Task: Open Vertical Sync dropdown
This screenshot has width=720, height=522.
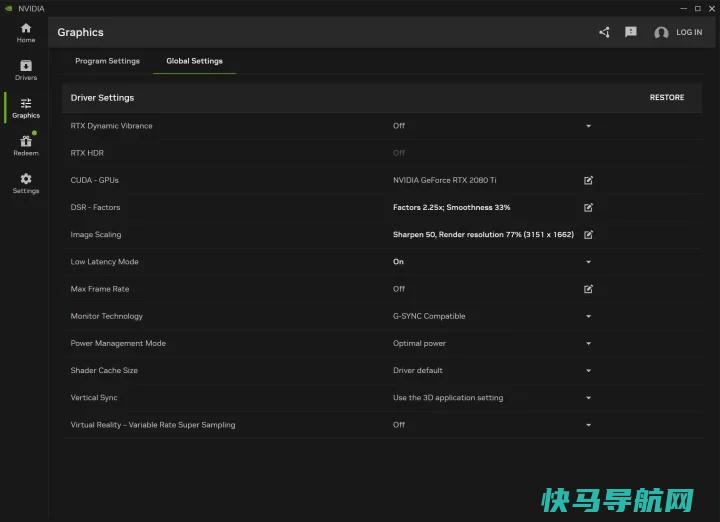Action: point(588,398)
